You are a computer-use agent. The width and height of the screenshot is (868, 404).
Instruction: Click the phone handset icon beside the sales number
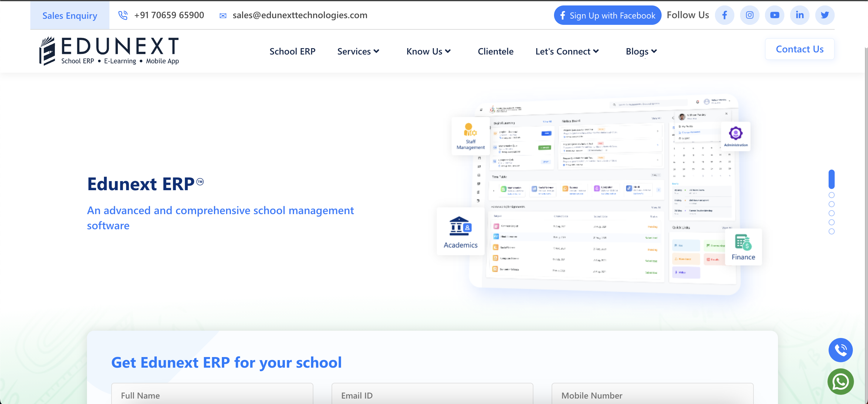[123, 15]
